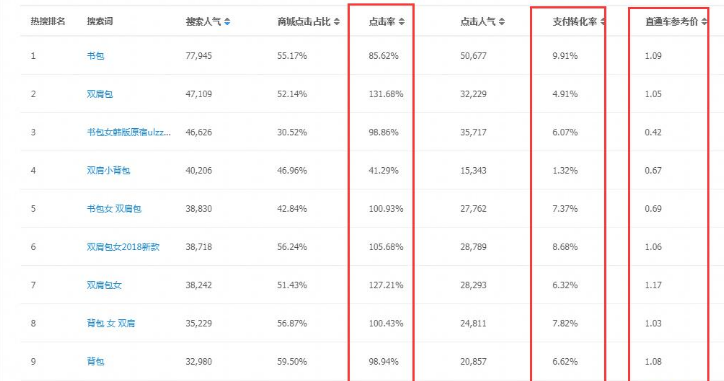Screen dimensions: 724x381
Task: Click the 搜索人气 column header text
Action: coord(204,22)
